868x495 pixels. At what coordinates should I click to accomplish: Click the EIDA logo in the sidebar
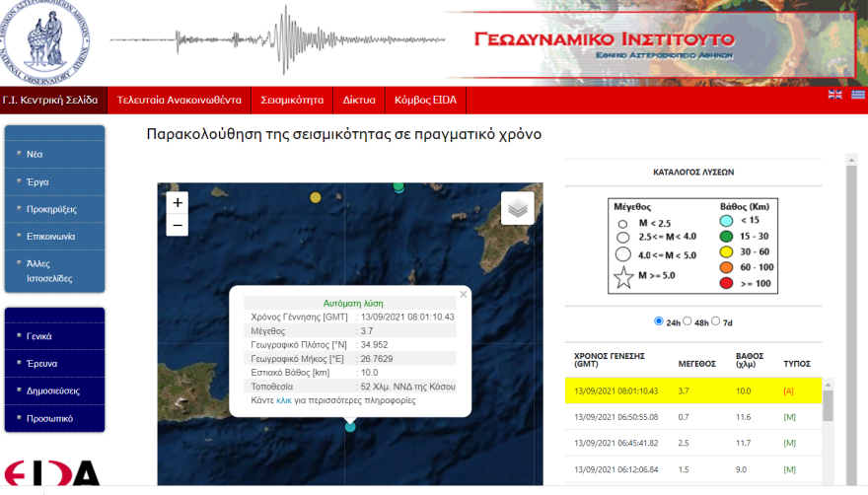(x=52, y=474)
